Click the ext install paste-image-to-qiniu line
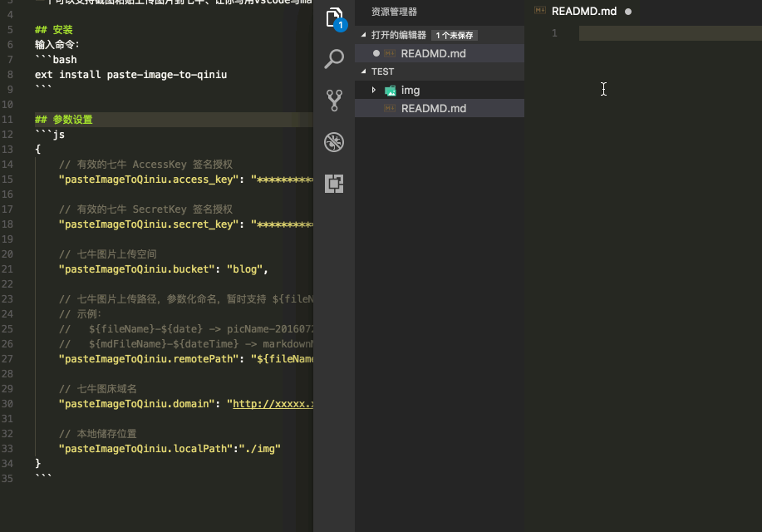The image size is (762, 532). pyautogui.click(x=130, y=75)
